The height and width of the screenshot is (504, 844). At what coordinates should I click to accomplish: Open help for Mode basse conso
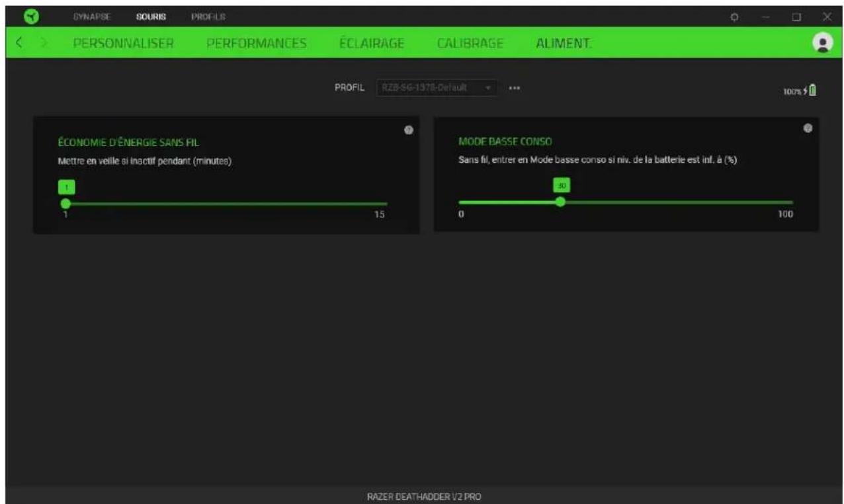click(x=808, y=128)
